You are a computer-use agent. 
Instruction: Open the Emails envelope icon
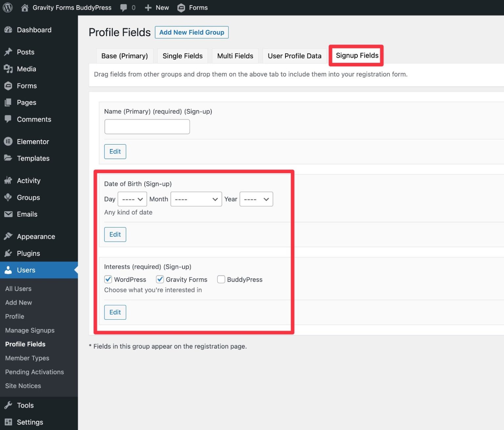point(8,214)
